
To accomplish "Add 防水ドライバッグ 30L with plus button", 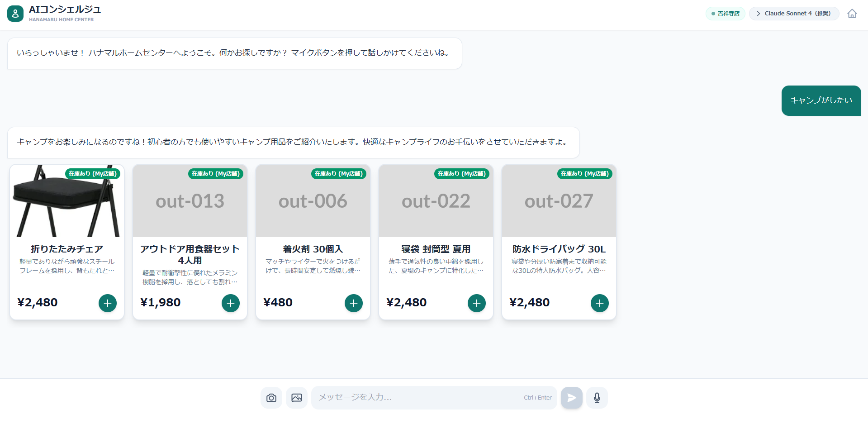I will (x=600, y=303).
